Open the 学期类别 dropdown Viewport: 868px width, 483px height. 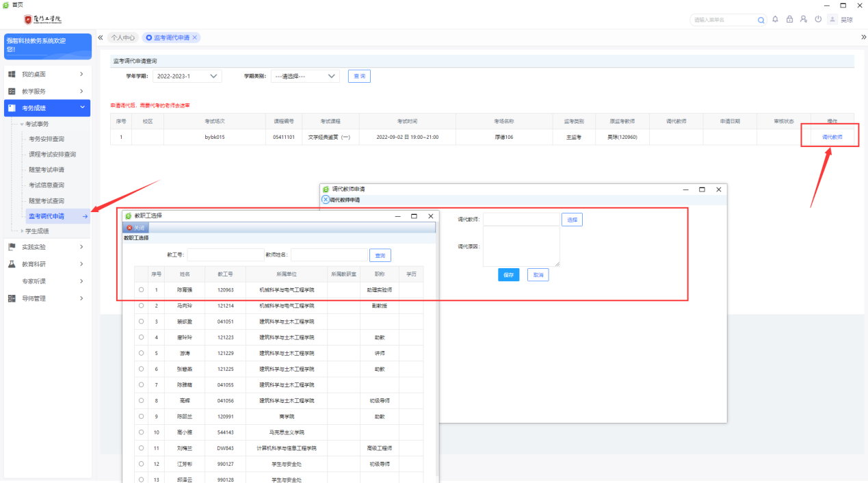coord(305,77)
